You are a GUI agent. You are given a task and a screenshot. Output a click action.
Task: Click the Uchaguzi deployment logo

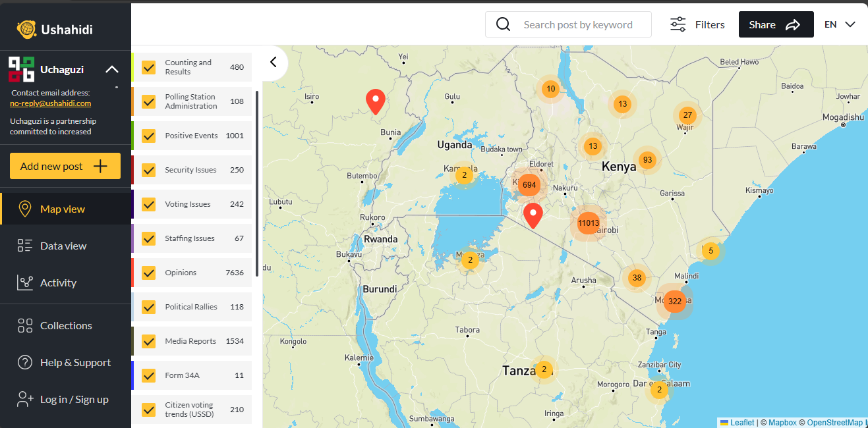click(21, 69)
